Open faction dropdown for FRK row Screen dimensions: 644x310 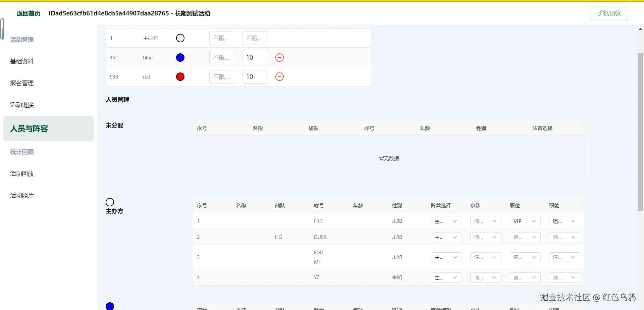[x=446, y=221]
